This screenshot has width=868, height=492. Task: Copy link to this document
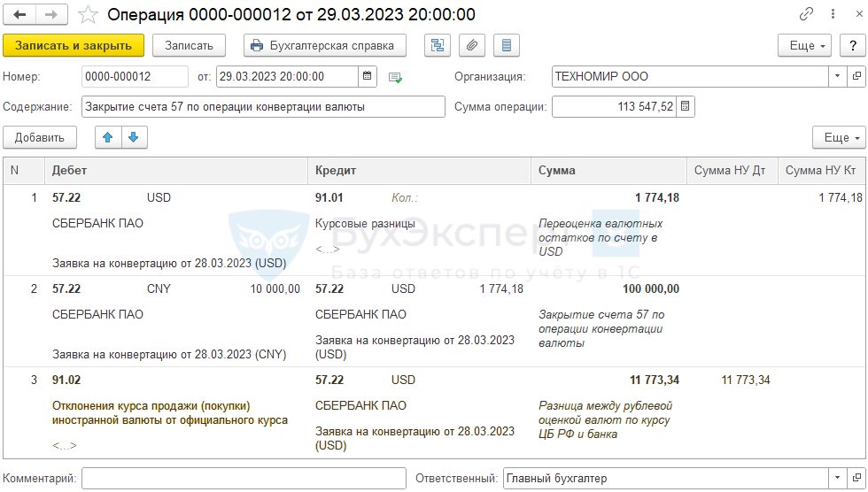tap(807, 14)
